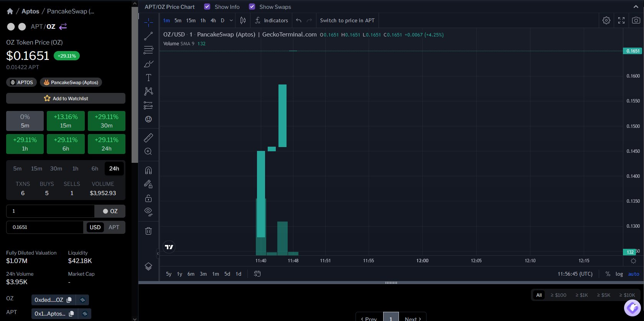Image resolution: width=644 pixels, height=321 pixels.
Task: Open the Fibonacci retracement tool
Action: [148, 50]
